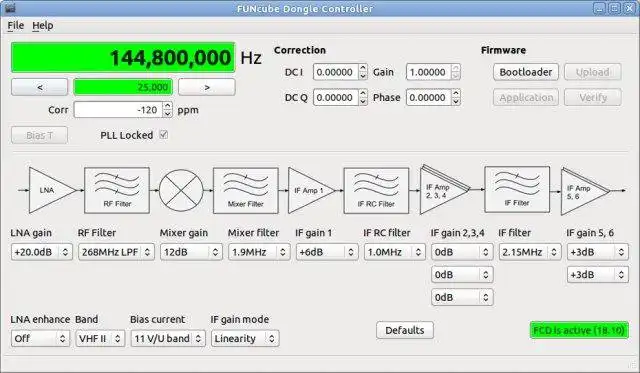Open the third IF gain 2,3,4 dropdown
Viewport: 640px width, 373px height.
[462, 298]
